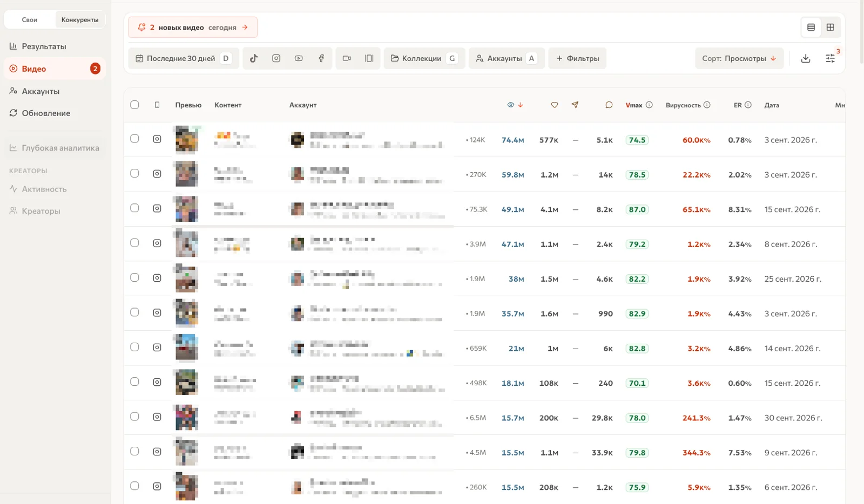This screenshot has width=864, height=504.
Task: Click the Vmax badge 87.0
Action: (637, 209)
